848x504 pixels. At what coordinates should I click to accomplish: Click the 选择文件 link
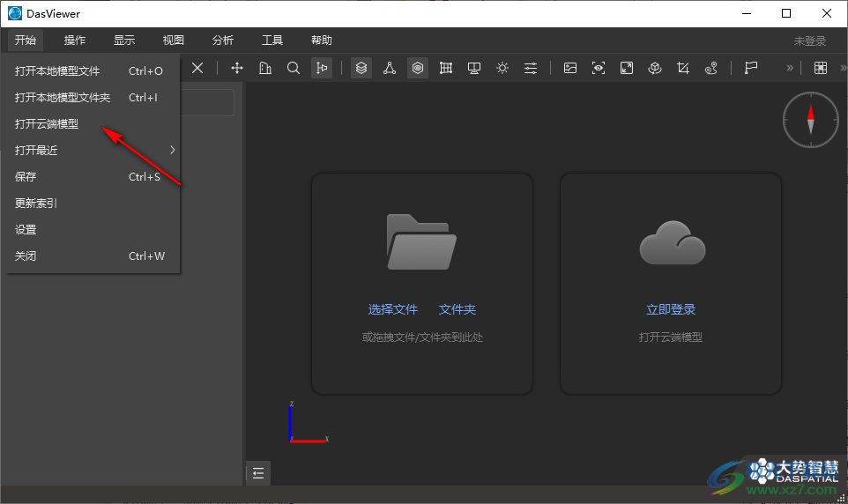393,309
